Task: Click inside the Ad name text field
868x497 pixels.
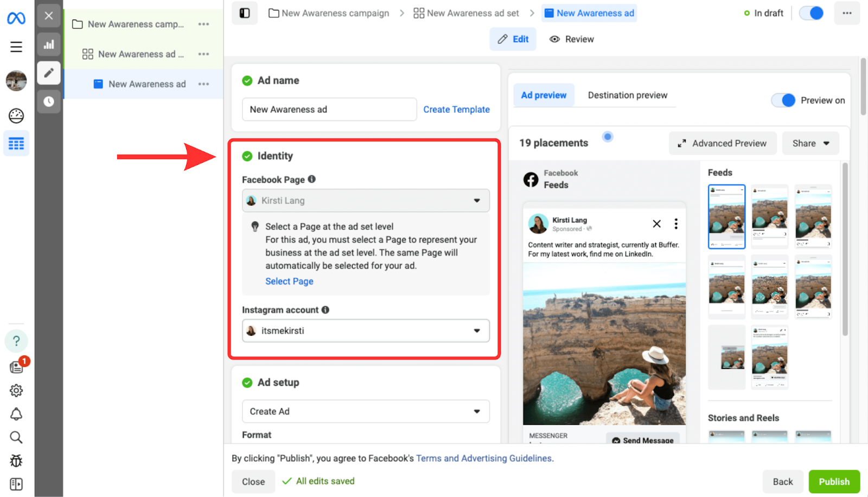Action: [329, 110]
